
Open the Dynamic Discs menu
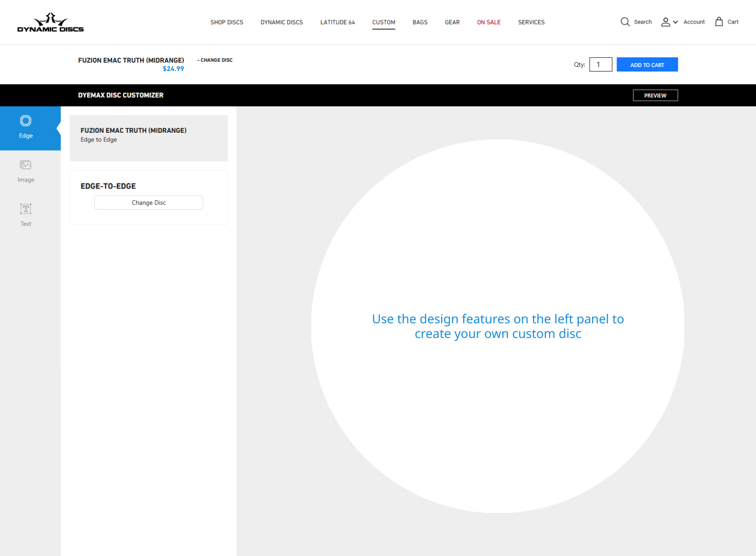282,22
